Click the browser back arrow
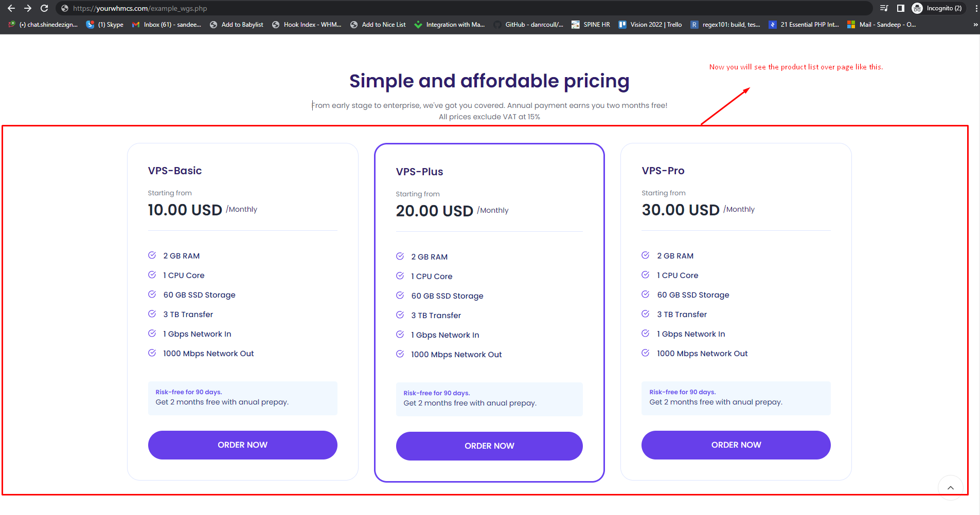The width and height of the screenshot is (980, 515). point(11,8)
